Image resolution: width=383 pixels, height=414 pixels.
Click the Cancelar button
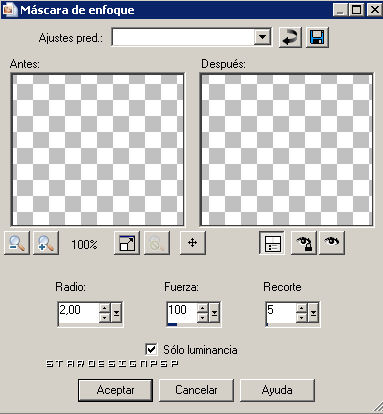click(196, 390)
